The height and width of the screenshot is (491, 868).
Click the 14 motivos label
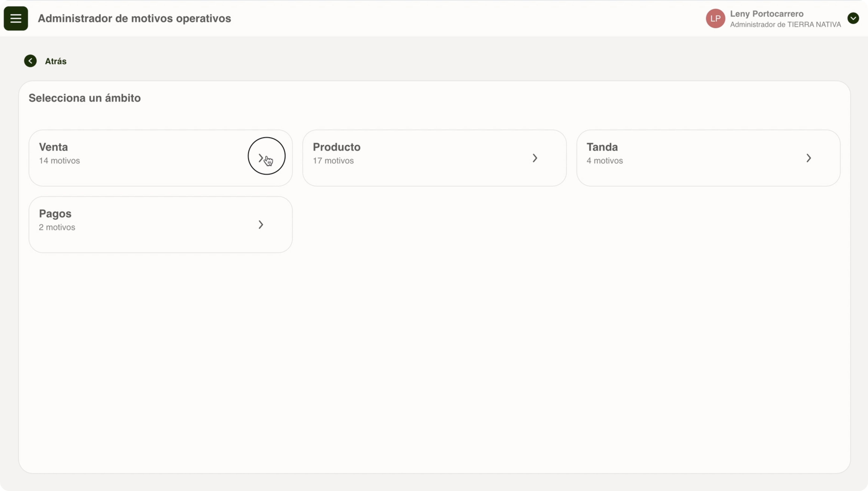click(59, 161)
